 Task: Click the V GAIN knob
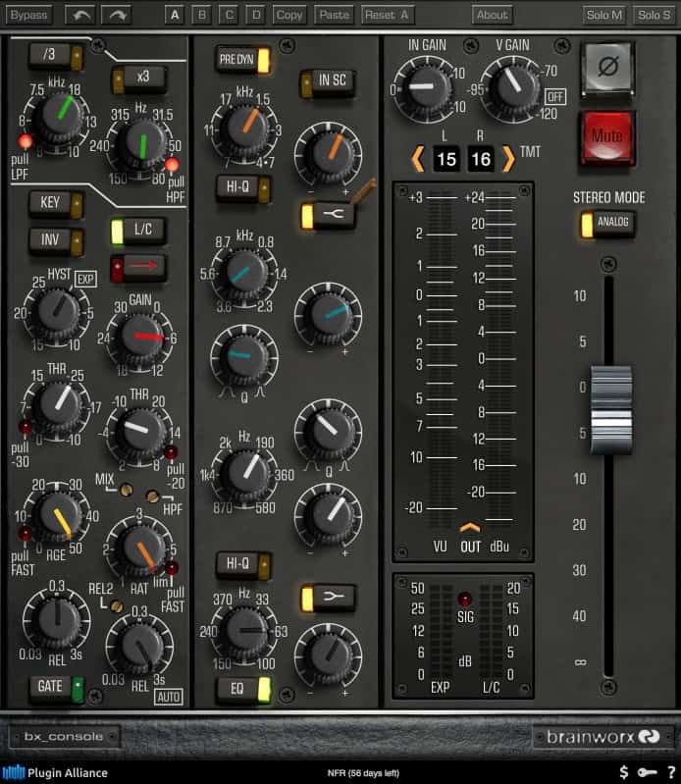(x=513, y=87)
